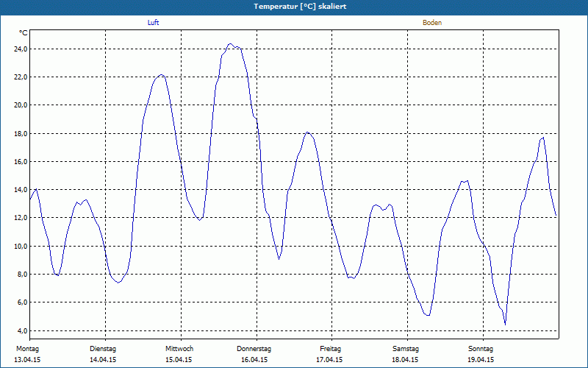Click the 18,0 y-axis value
588x368 pixels.
point(21,133)
